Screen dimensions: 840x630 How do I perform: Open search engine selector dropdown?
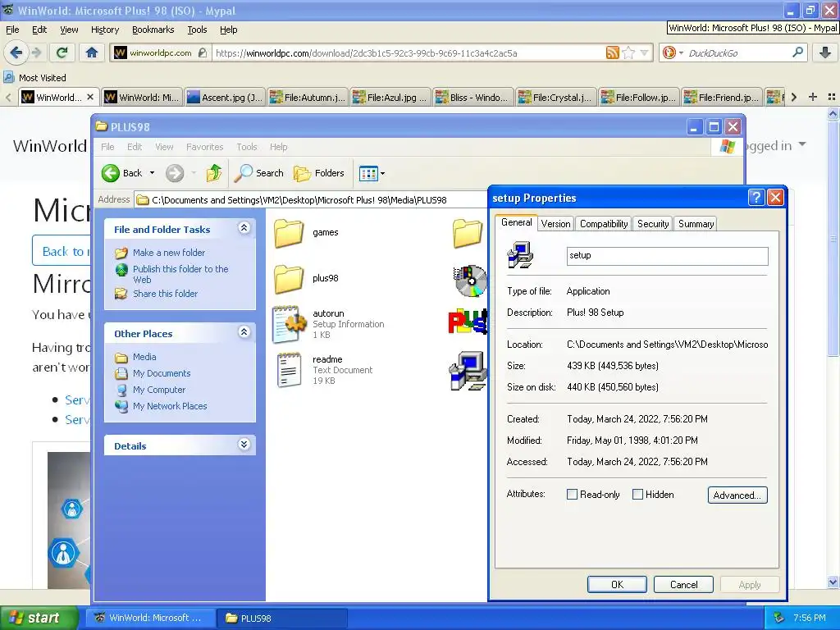pyautogui.click(x=680, y=52)
